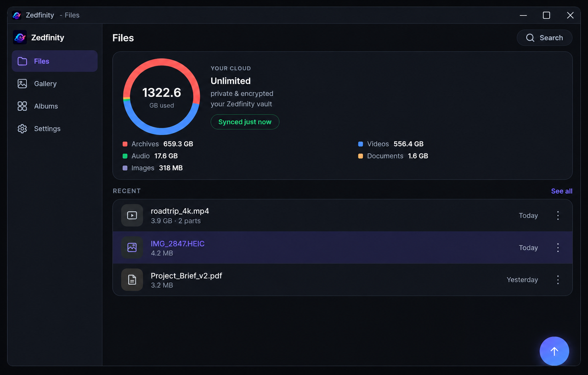Click the green Audio legend swatch

125,156
